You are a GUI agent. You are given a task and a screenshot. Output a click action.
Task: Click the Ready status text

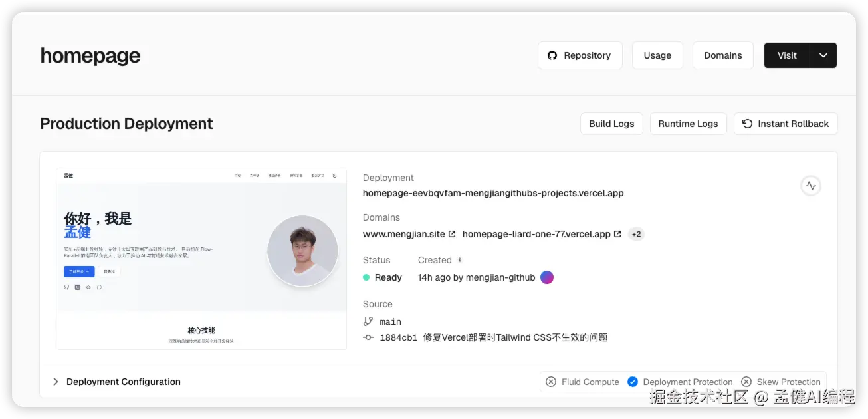[388, 277]
